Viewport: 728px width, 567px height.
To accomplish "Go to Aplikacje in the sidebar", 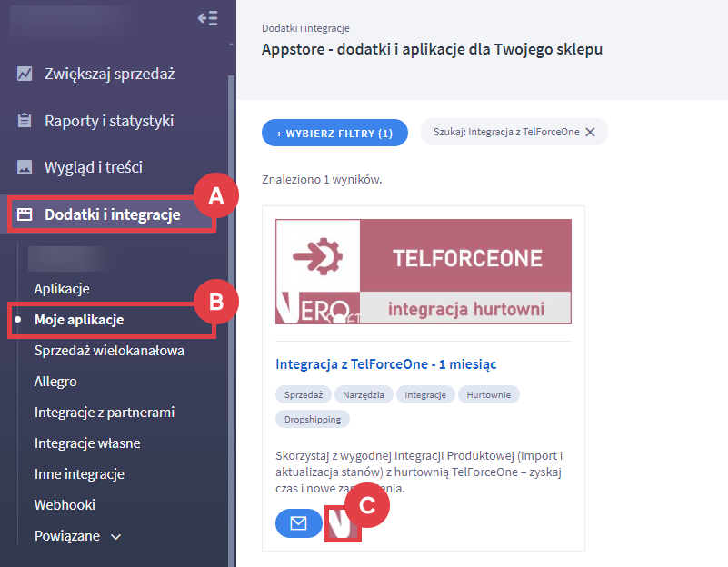I will [62, 289].
